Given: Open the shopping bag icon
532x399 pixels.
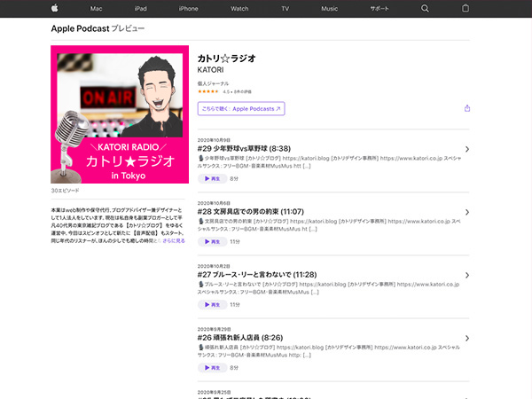Looking at the screenshot, I should tap(465, 8).
